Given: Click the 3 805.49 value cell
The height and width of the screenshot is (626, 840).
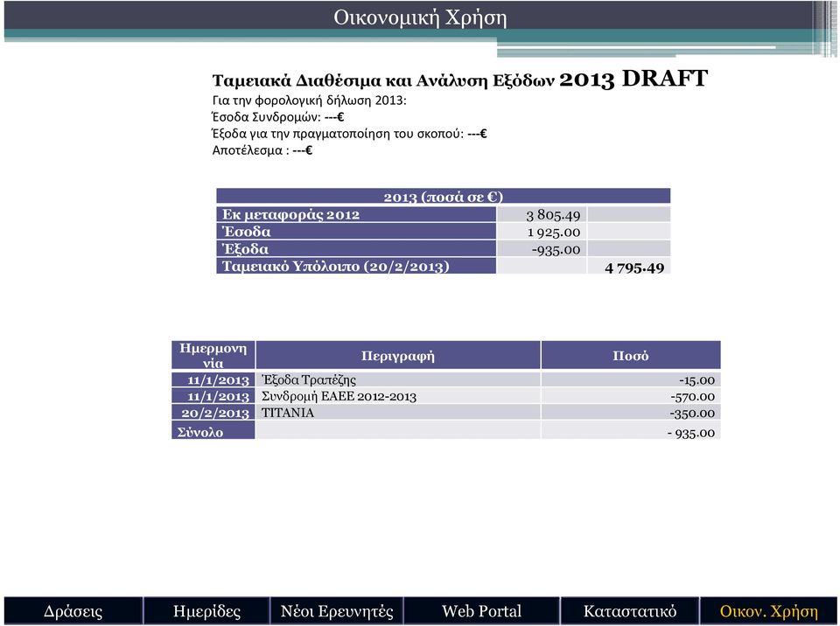Looking at the screenshot, I should pyautogui.click(x=542, y=214).
